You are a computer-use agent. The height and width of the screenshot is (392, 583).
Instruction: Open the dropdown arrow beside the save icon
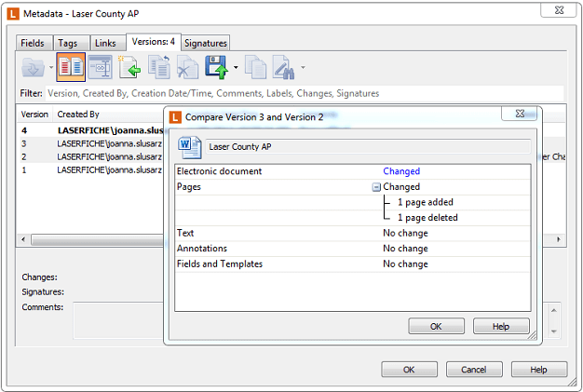point(236,68)
